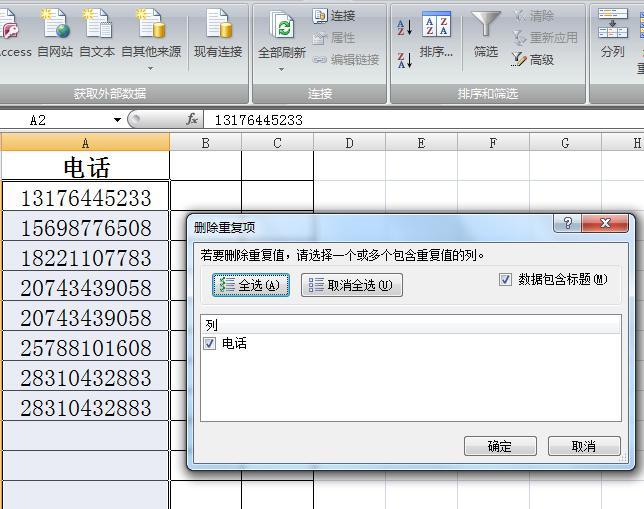The height and width of the screenshot is (509, 644).
Task: Select column C header
Action: pyautogui.click(x=278, y=143)
